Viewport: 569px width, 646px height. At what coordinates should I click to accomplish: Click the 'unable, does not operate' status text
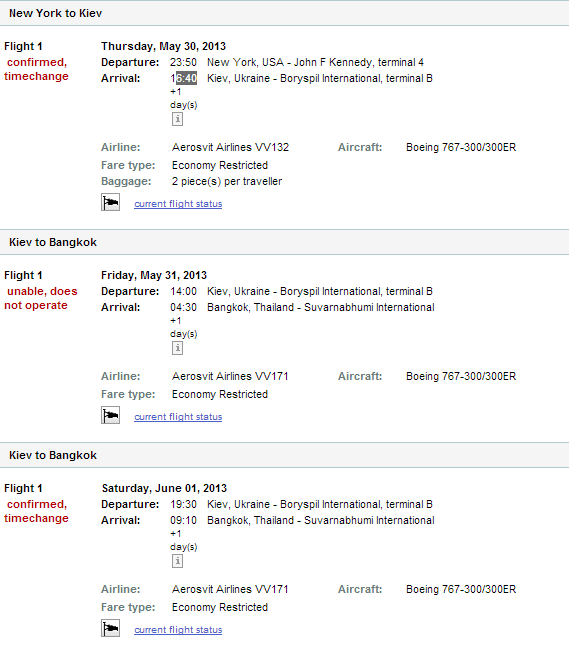(41, 298)
